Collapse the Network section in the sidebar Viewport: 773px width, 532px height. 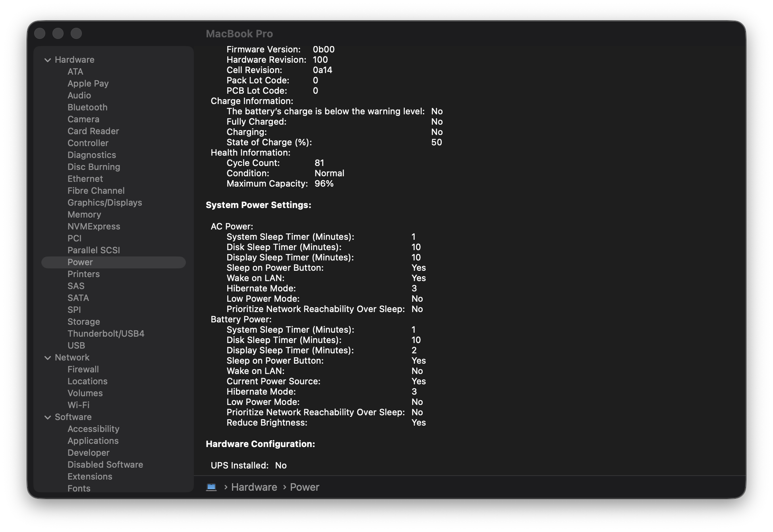47,357
